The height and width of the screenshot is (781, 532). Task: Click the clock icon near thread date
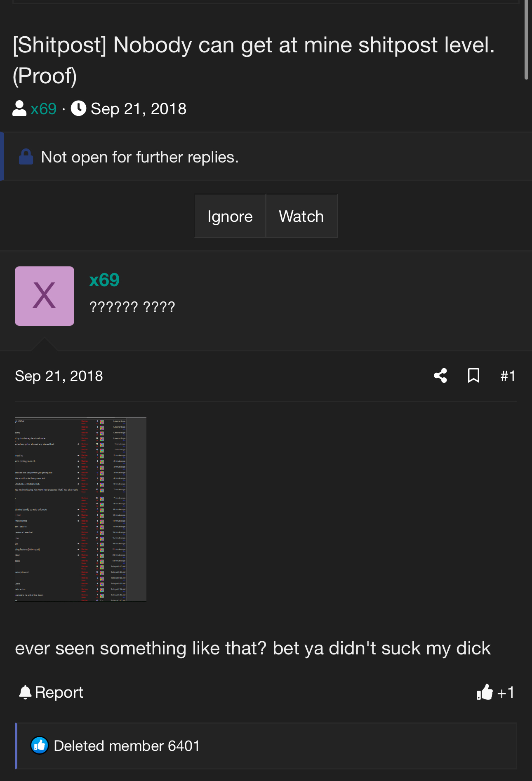78,109
